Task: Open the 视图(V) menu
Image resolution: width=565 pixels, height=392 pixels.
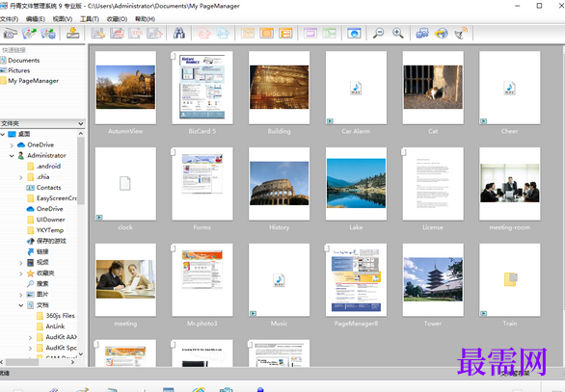Action: tap(63, 19)
